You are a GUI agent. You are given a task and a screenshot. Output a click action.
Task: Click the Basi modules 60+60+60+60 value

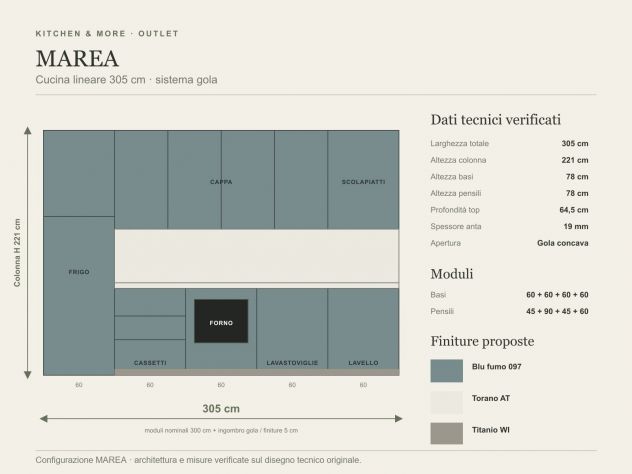tap(557, 295)
